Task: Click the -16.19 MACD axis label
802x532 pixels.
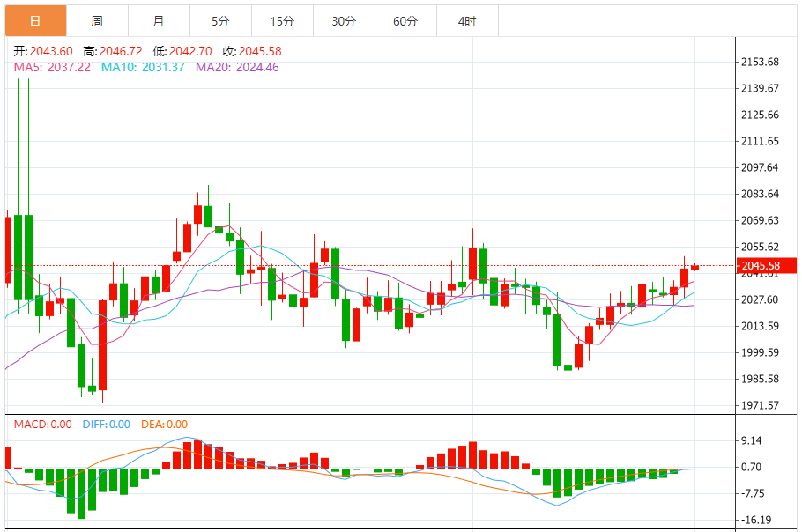Action: pyautogui.click(x=754, y=520)
